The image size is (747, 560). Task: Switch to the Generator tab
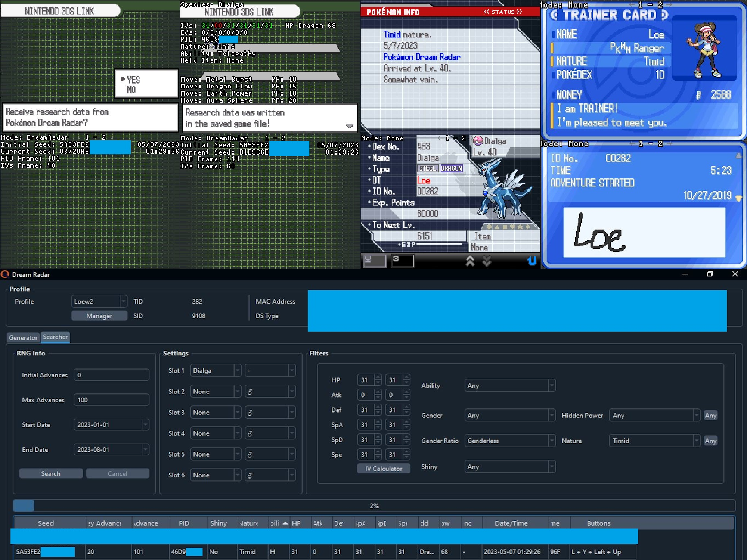23,337
